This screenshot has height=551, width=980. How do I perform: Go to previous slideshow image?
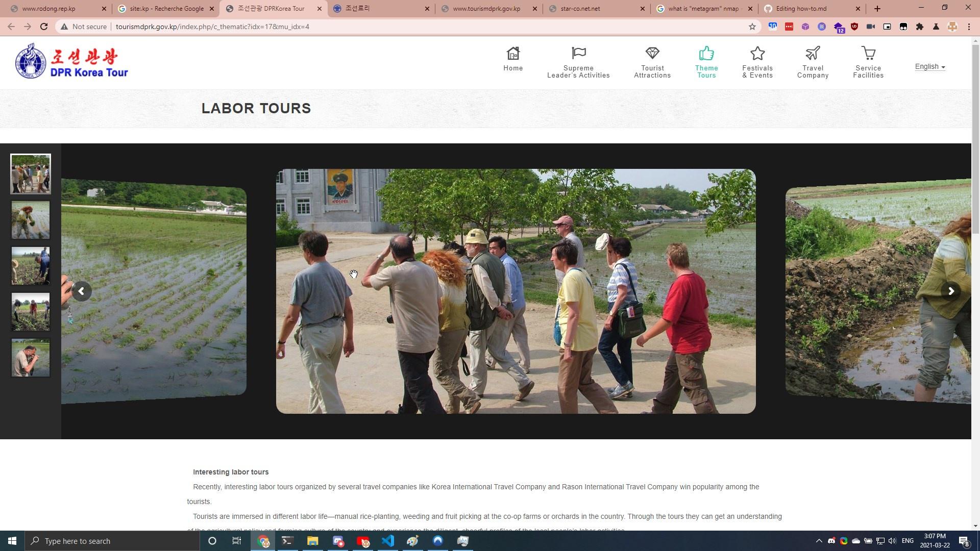point(81,291)
